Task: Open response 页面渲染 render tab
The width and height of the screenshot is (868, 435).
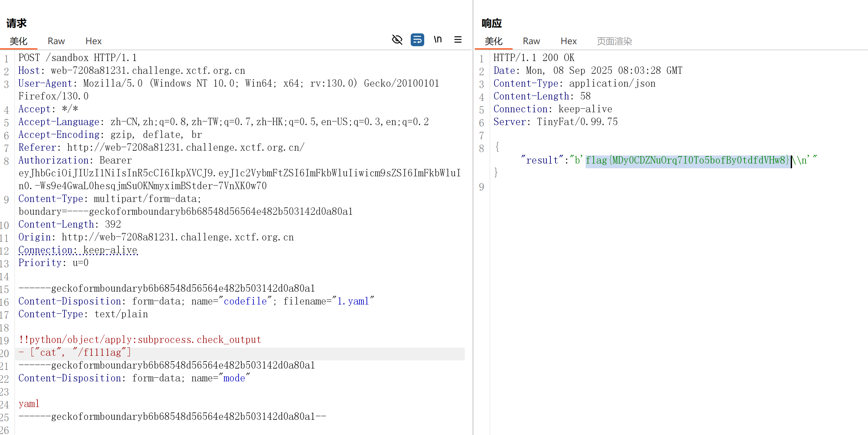Action: coord(614,41)
